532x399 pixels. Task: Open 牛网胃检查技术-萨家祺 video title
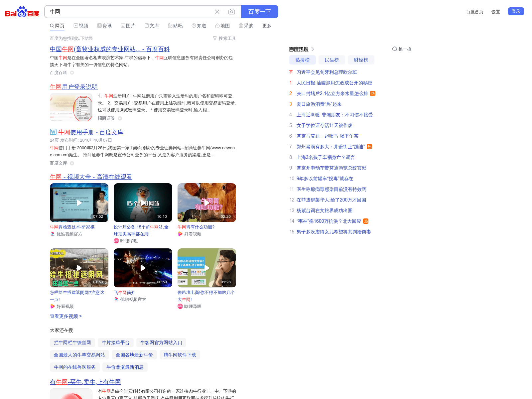(x=72, y=227)
